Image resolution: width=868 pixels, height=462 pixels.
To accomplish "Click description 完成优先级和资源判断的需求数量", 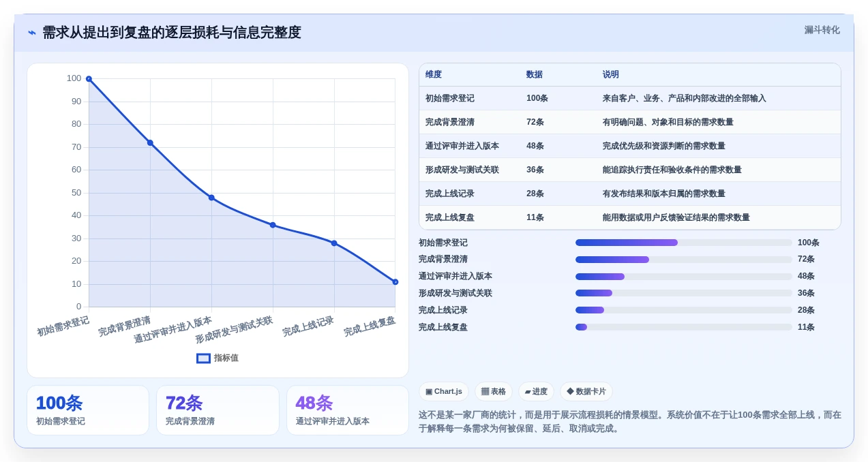I will (x=664, y=147).
